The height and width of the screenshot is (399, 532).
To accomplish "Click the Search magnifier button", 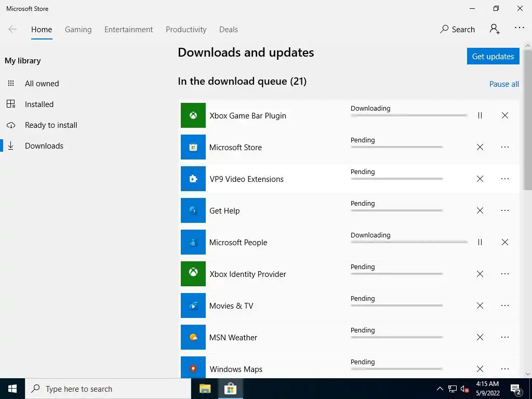I will [x=457, y=29].
